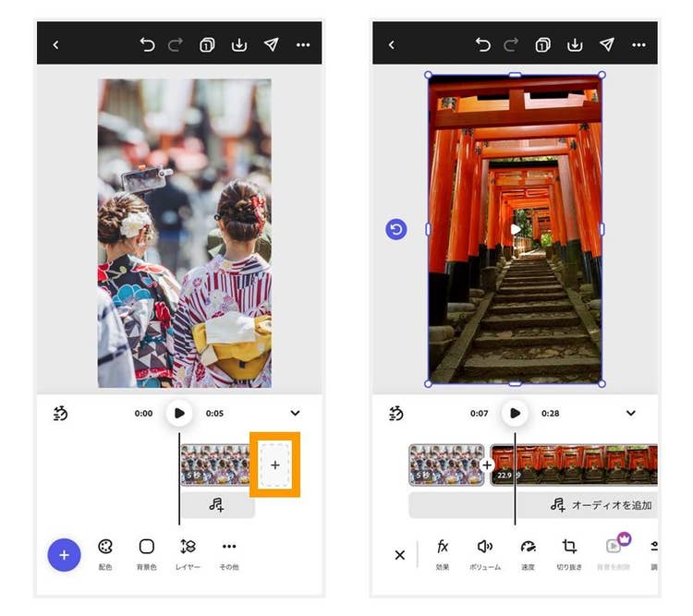Viewport: 693px width, 616px height.
Task: Undo last action in left screen
Action: pos(147,44)
